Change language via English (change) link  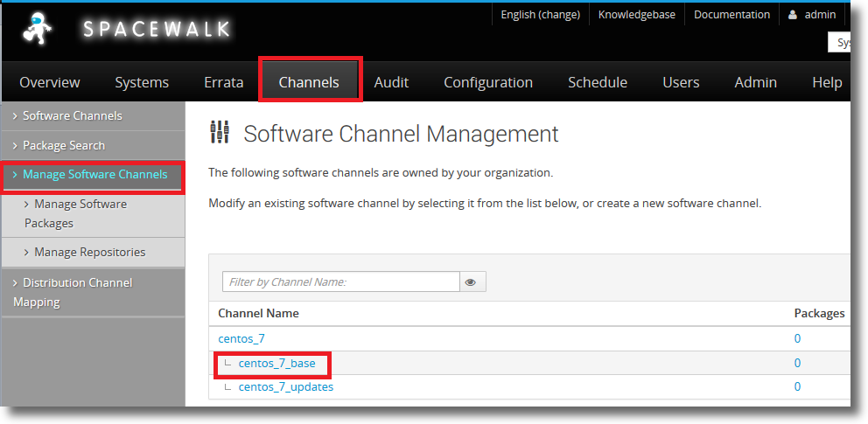tap(540, 15)
